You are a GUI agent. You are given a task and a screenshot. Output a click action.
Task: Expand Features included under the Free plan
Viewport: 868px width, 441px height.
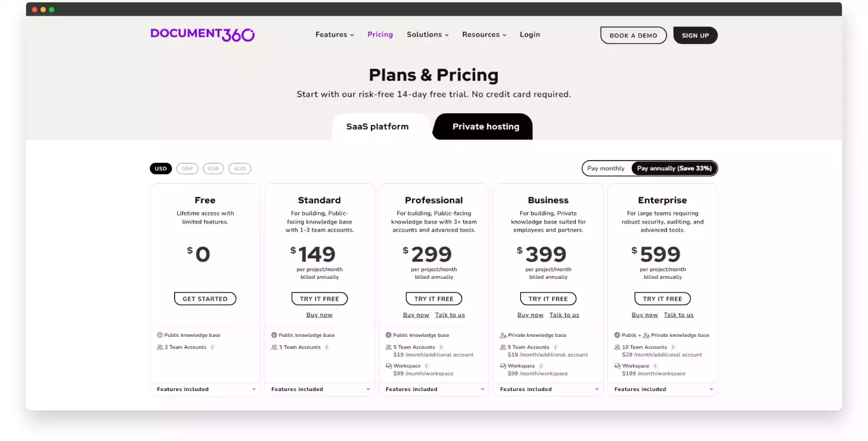point(205,389)
